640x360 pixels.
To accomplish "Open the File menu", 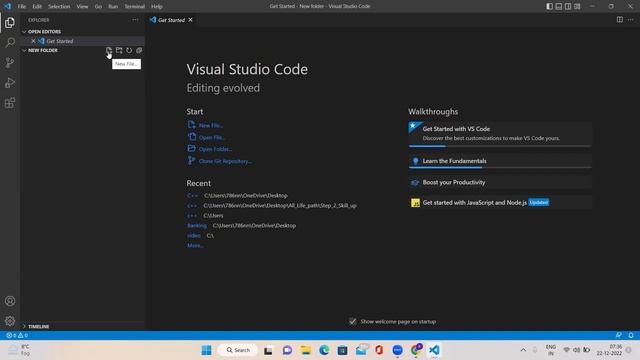I will pos(22,7).
